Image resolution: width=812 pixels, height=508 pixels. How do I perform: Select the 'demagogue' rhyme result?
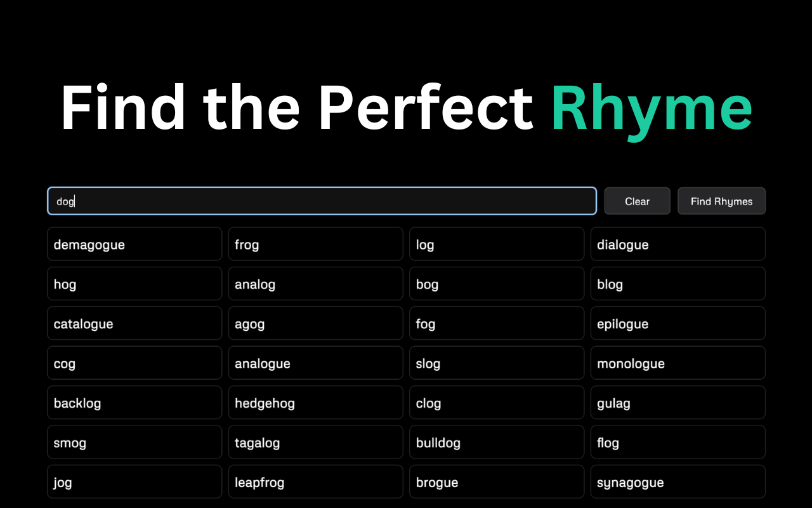pyautogui.click(x=134, y=244)
